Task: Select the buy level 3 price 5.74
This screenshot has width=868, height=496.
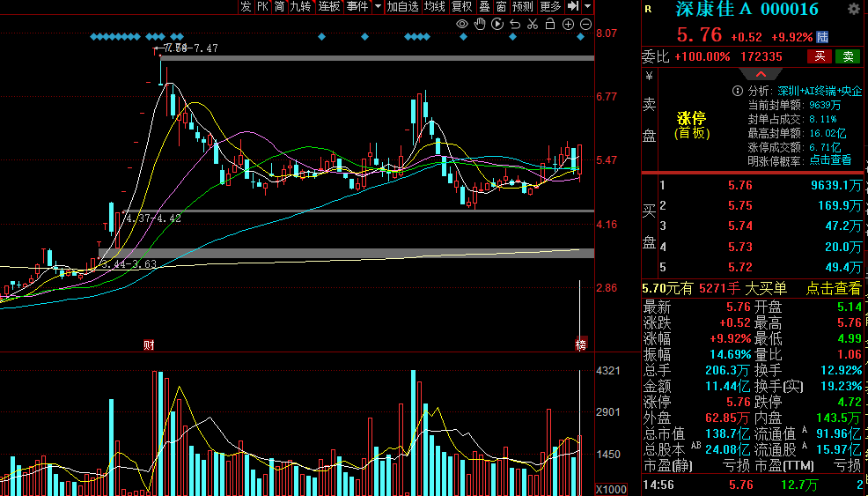Action: (x=740, y=226)
